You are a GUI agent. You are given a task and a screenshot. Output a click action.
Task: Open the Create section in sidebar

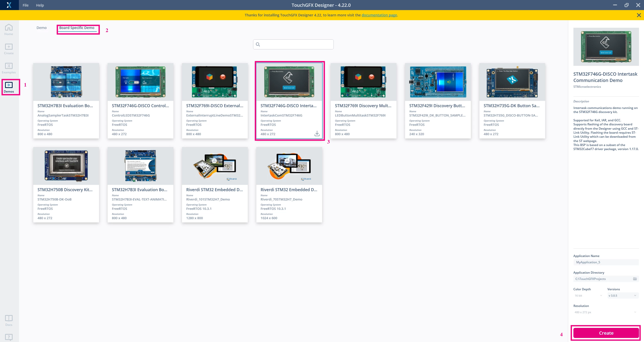tap(9, 49)
